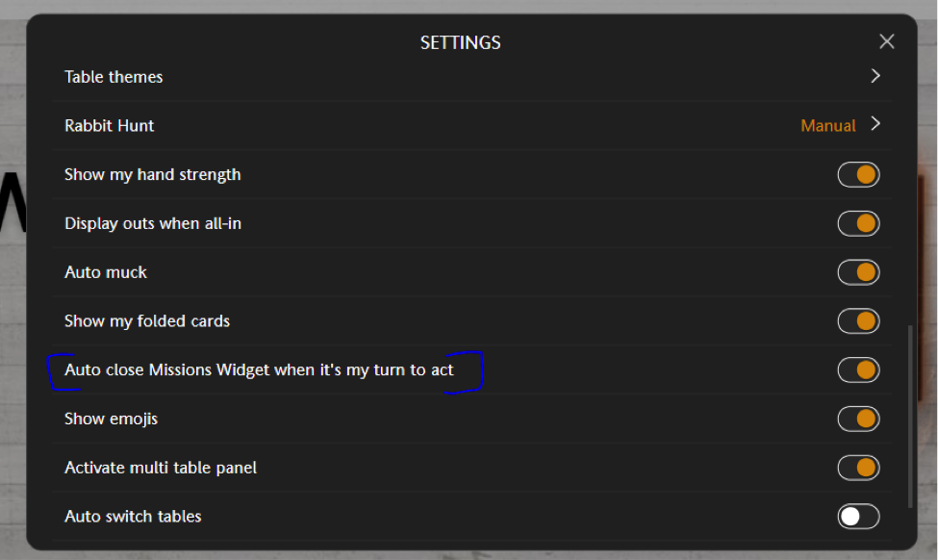938x560 pixels.
Task: Expand the Table themes chevron arrow
Action: tap(875, 76)
